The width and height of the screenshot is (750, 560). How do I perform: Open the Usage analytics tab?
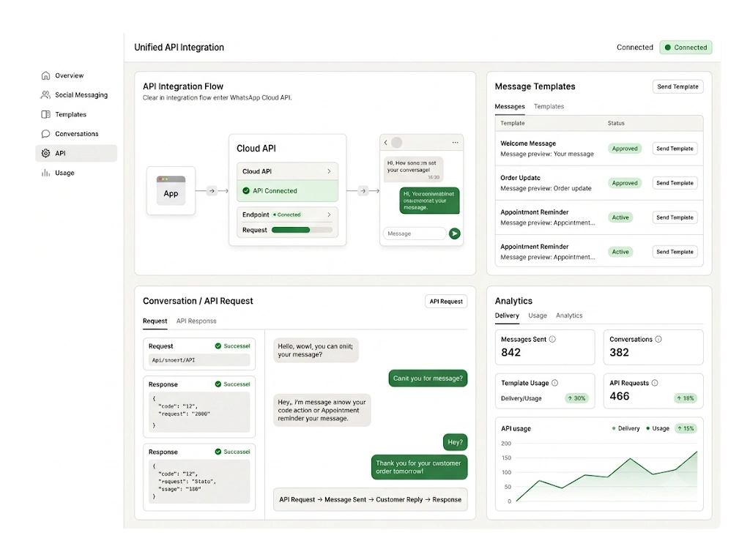tap(538, 316)
